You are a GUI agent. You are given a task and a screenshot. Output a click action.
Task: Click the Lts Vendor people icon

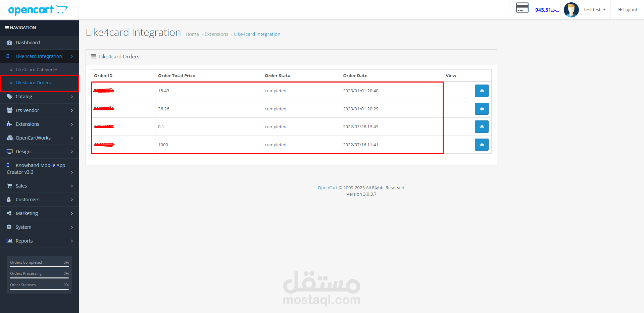(x=9, y=110)
